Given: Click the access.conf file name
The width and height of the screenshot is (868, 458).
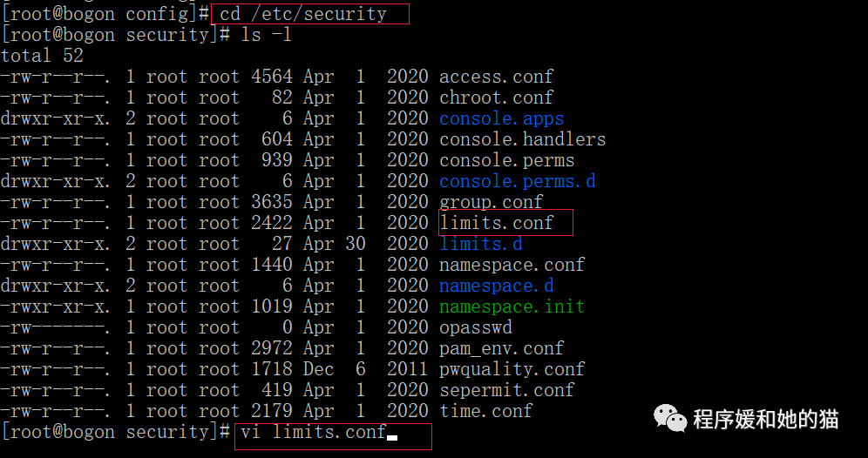Looking at the screenshot, I should coord(496,77).
